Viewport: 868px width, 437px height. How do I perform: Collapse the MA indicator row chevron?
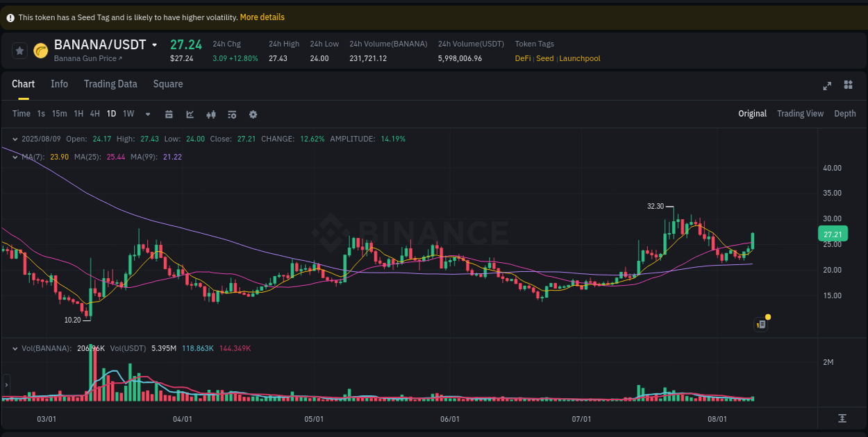(15, 157)
